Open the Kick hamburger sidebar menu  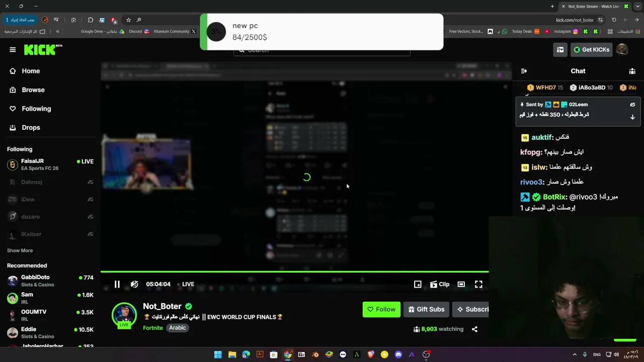pos(13,50)
